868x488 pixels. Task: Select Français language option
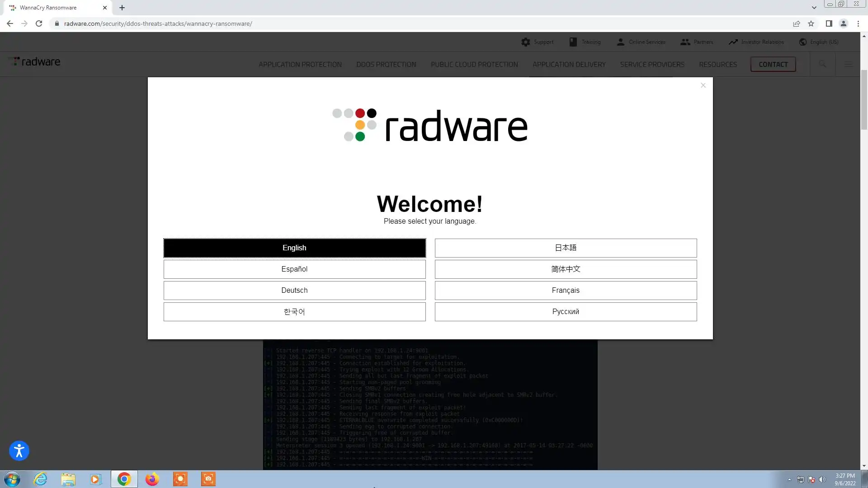(566, 290)
